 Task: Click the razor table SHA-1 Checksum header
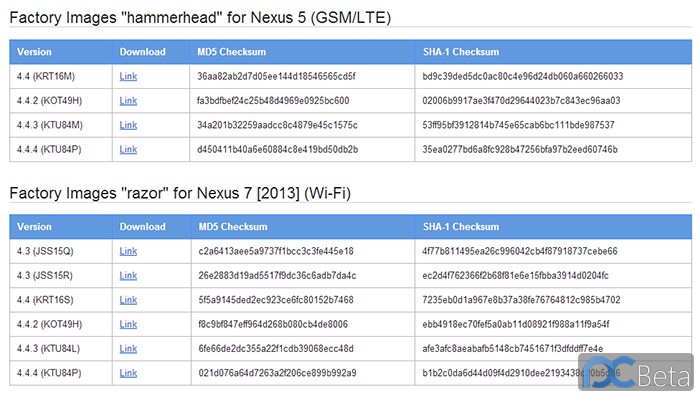461,227
